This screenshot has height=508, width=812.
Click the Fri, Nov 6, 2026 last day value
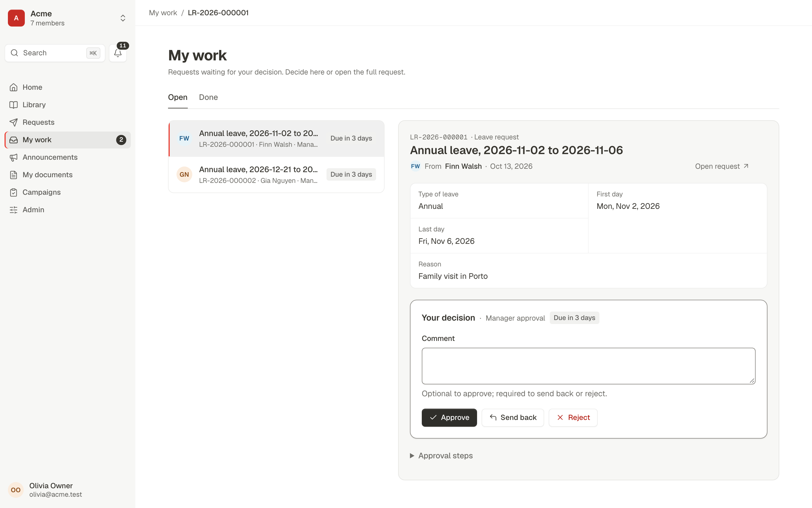[446, 241]
